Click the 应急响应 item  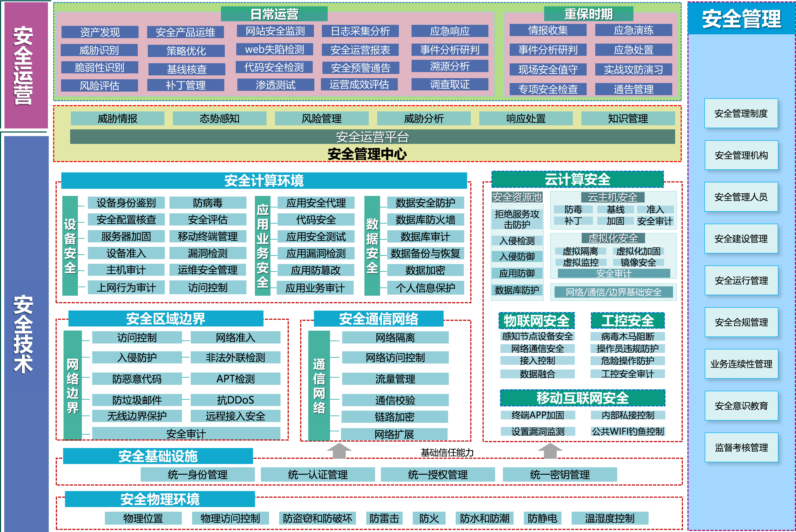coord(449,31)
